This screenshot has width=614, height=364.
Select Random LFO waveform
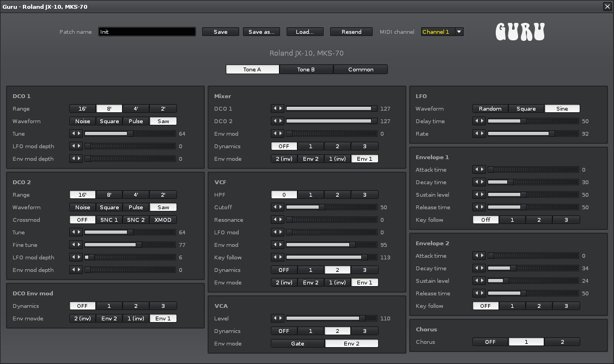coord(490,108)
